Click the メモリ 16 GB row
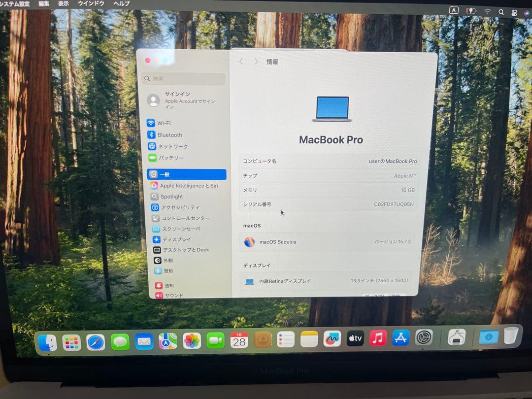532x399 pixels. (x=329, y=190)
